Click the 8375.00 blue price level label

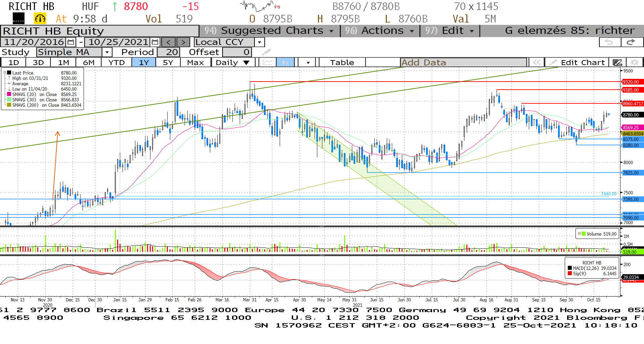coord(633,139)
